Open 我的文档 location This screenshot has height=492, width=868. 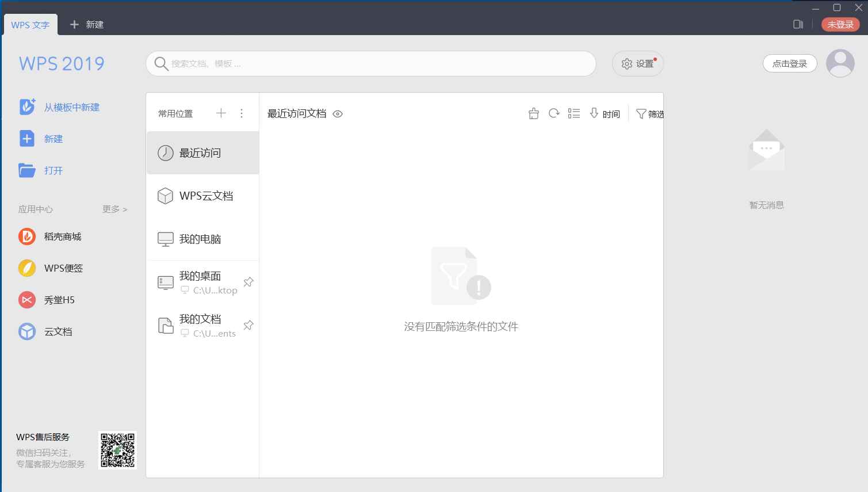click(202, 325)
